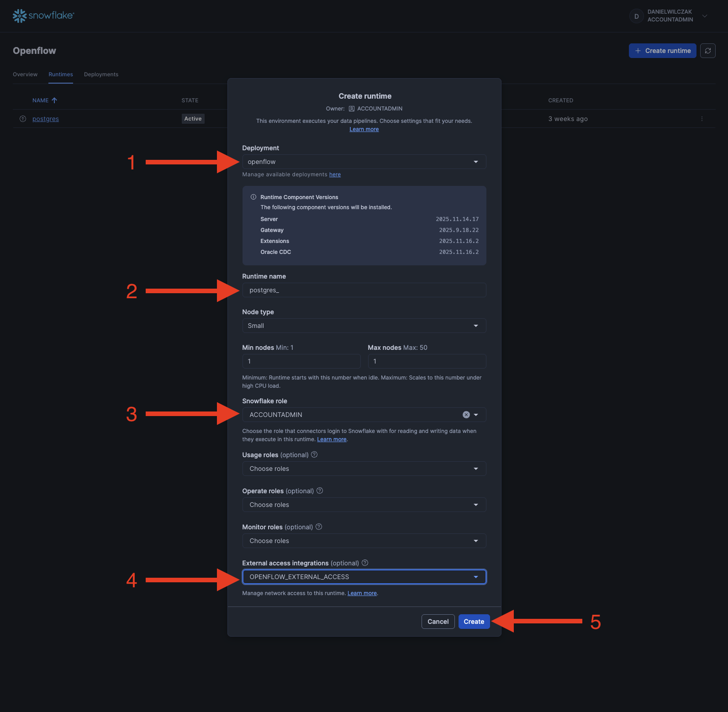This screenshot has width=728, height=712.
Task: Clear the ACCOUNTADMIN Snowflake role selection
Action: pos(466,415)
